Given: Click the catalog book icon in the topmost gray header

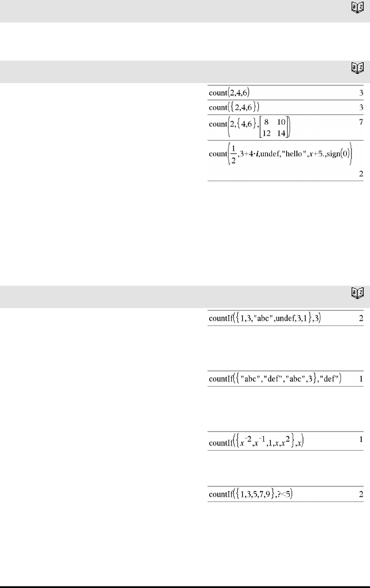Looking at the screenshot, I should point(357,8).
